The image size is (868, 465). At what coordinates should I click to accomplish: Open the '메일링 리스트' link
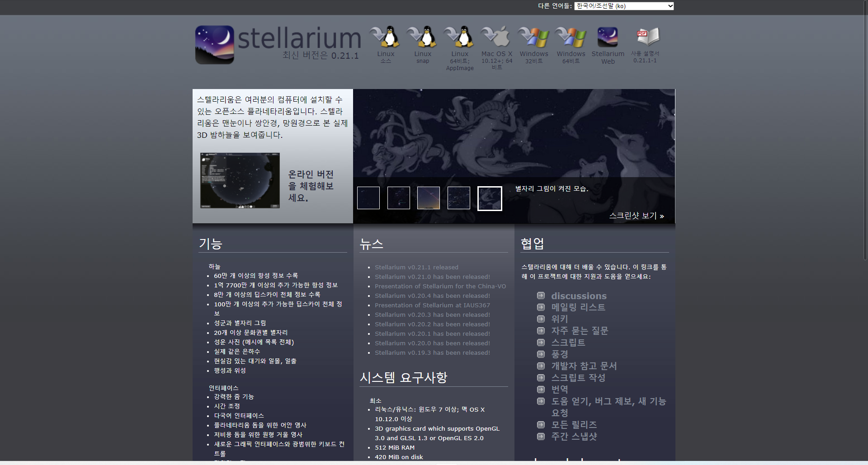pyautogui.click(x=578, y=307)
